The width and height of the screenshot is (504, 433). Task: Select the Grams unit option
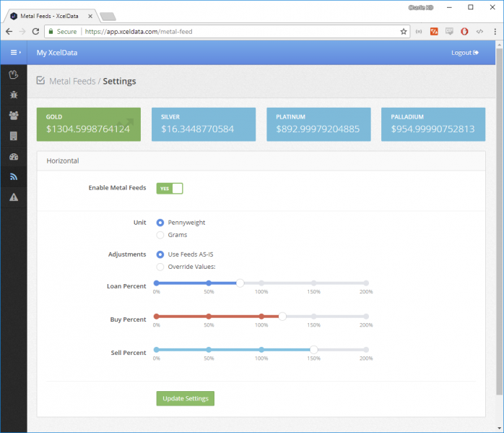[160, 235]
